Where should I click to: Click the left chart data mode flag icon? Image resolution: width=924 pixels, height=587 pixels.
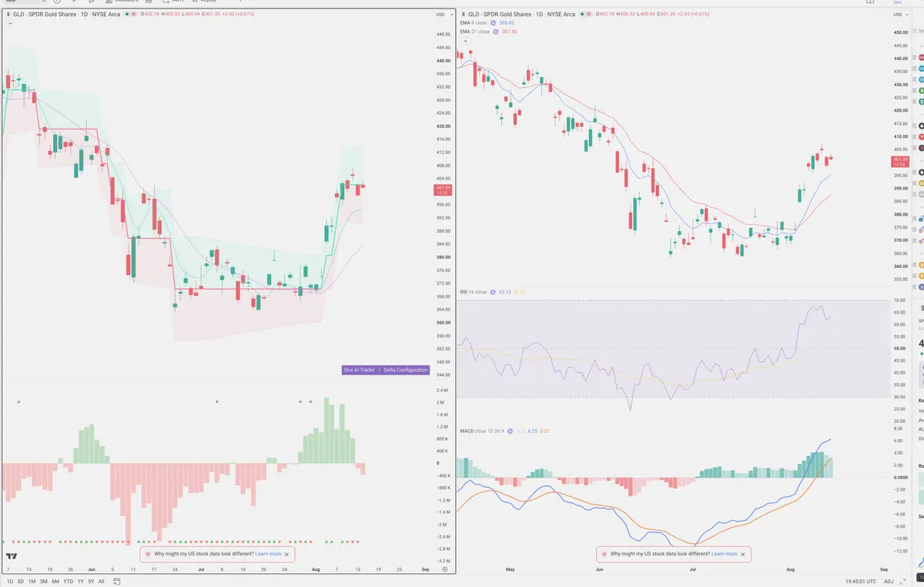pyautogui.click(x=134, y=14)
